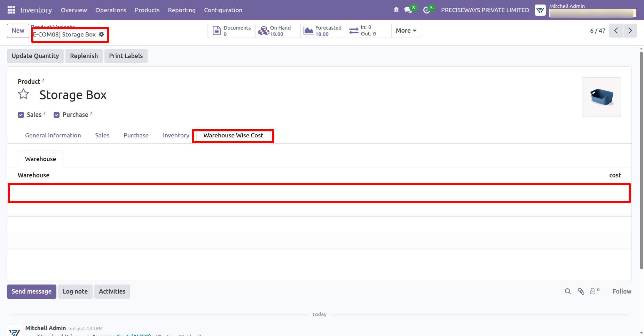Open the conversations chat icon
This screenshot has width=644, height=336.
coord(408,10)
